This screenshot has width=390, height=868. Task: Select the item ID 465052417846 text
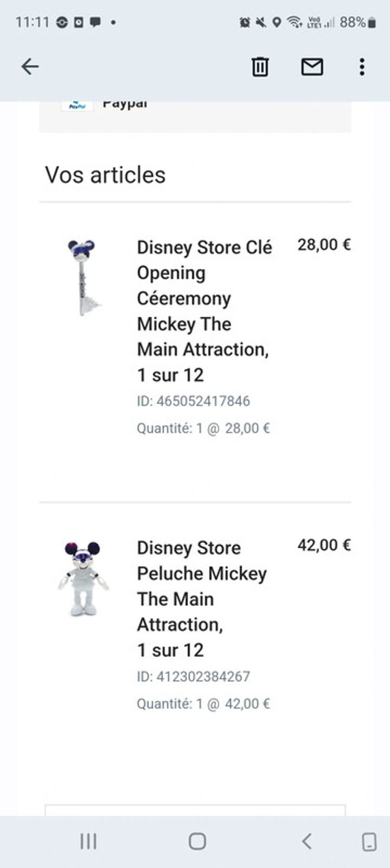193,401
